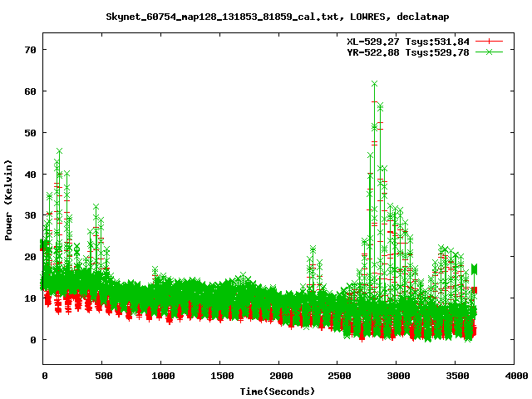Click y-axis tick label 50
Viewport: 532px width, 399px height.
[30, 133]
